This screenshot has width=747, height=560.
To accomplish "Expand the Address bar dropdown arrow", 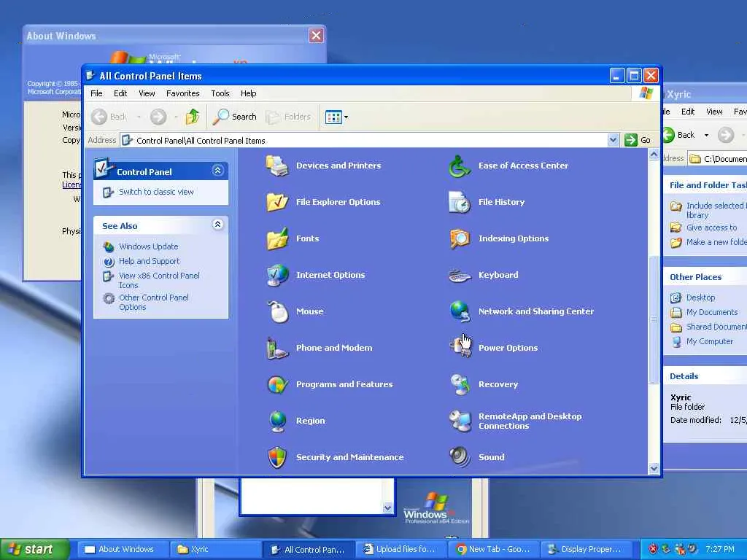I will tap(613, 140).
